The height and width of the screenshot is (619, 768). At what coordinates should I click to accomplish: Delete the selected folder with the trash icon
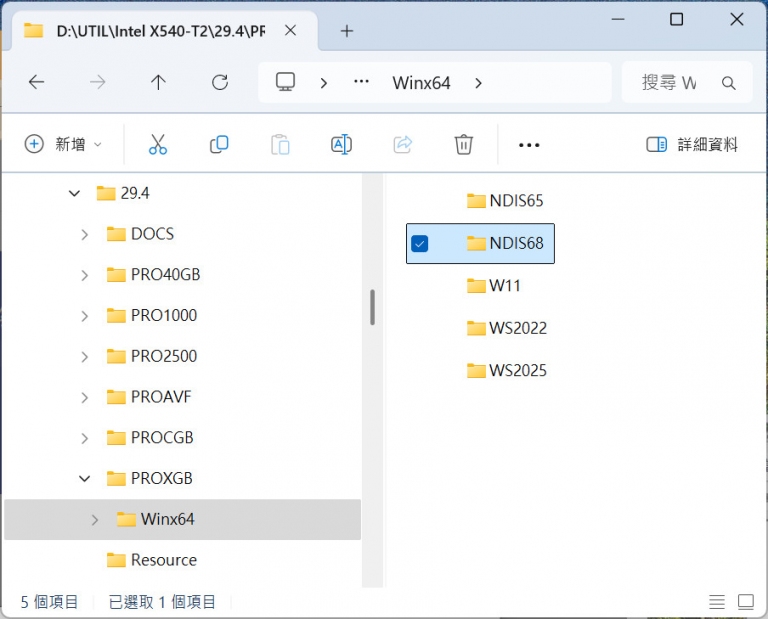coord(463,144)
